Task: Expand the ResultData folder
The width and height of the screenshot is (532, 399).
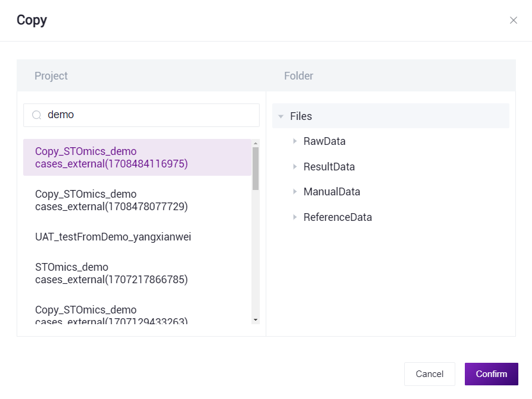Action: click(x=295, y=166)
